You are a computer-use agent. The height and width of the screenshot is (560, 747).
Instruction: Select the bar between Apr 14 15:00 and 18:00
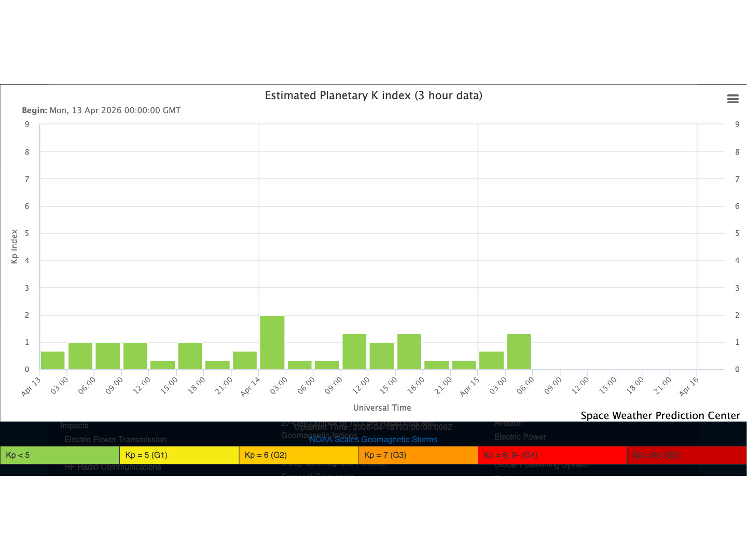pyautogui.click(x=409, y=352)
